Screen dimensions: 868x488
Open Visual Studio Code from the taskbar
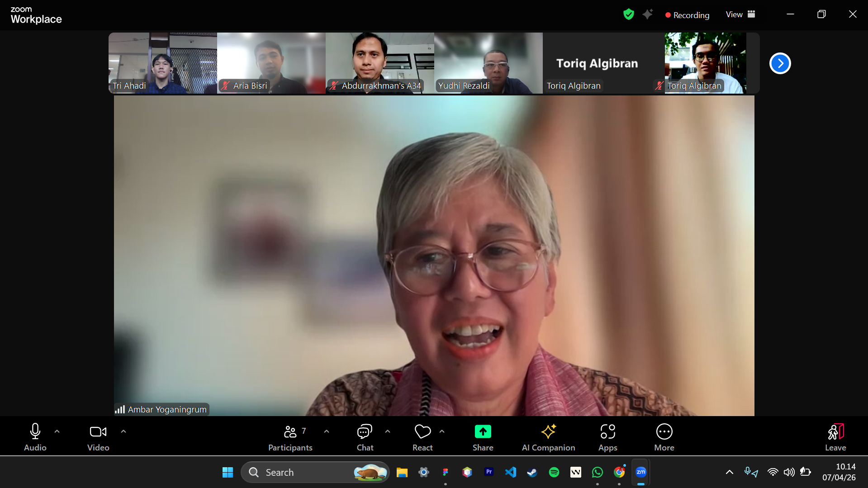pos(511,472)
